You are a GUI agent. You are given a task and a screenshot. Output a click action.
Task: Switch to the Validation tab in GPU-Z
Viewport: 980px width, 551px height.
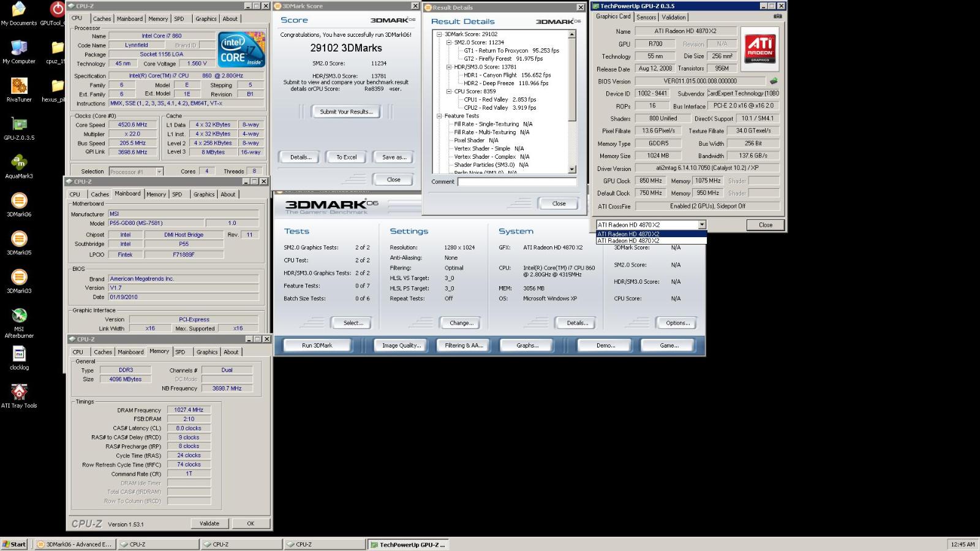[674, 17]
